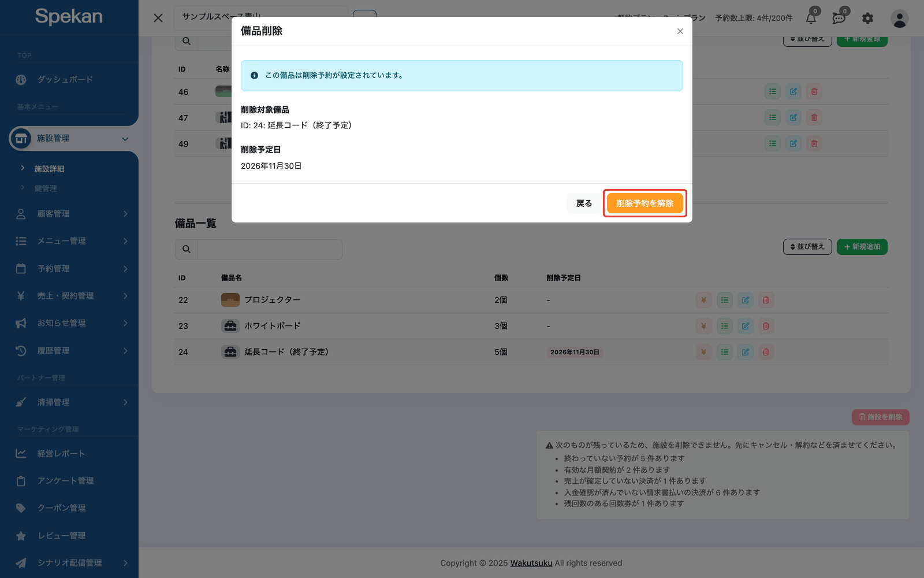Delete the ホワイトボード item via trash icon
The height and width of the screenshot is (578, 924).
pyautogui.click(x=766, y=326)
